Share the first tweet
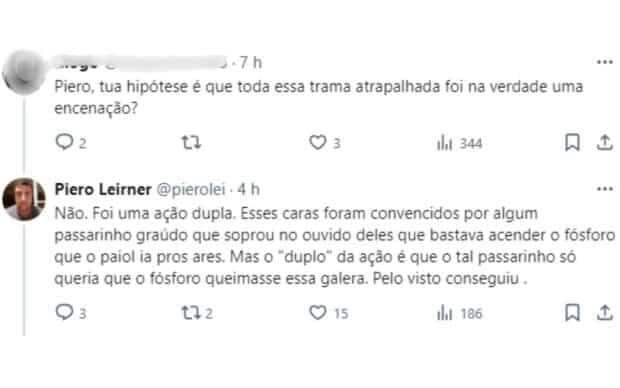 pyautogui.click(x=605, y=142)
